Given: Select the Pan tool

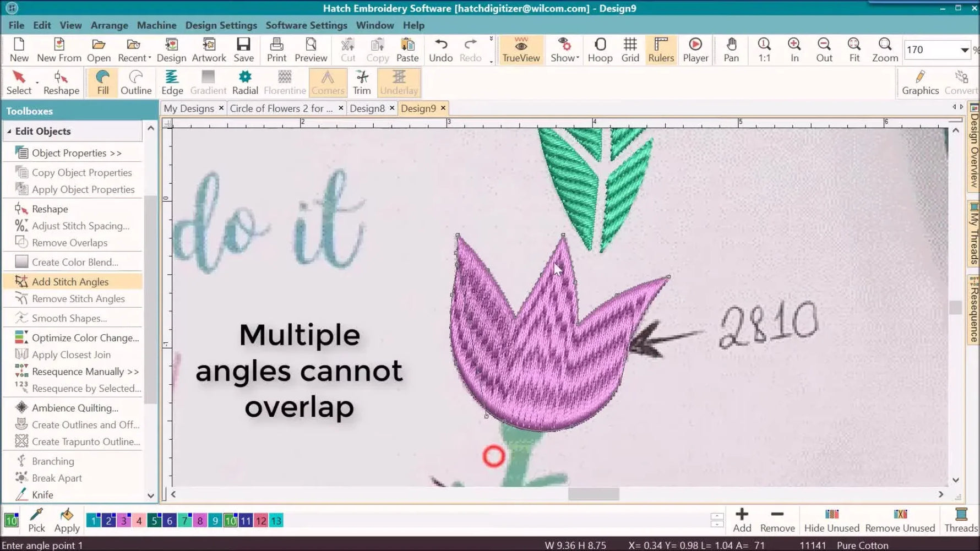Looking at the screenshot, I should [731, 50].
